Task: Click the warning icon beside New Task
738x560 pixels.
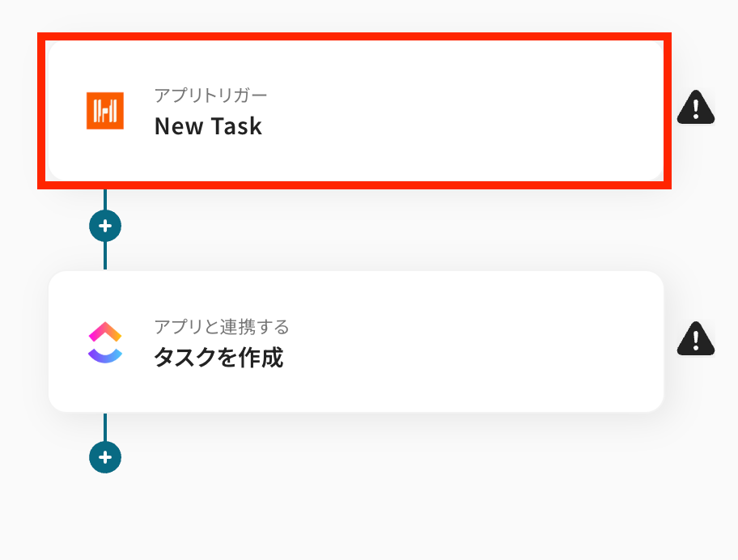Action: 695,107
